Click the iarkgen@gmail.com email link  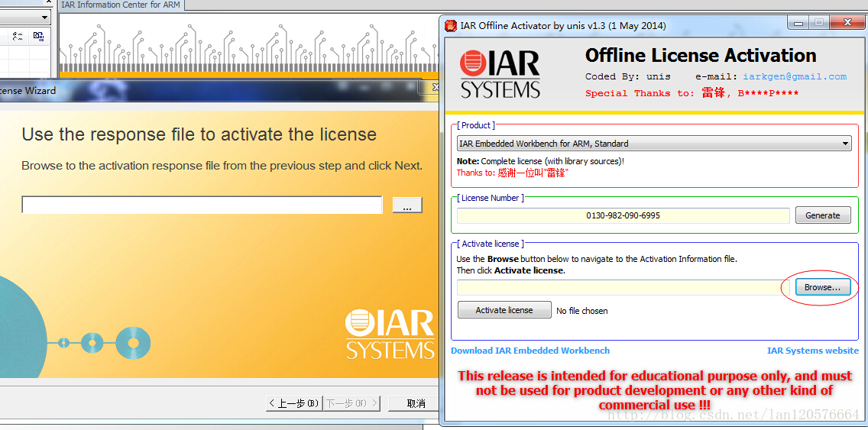[795, 76]
